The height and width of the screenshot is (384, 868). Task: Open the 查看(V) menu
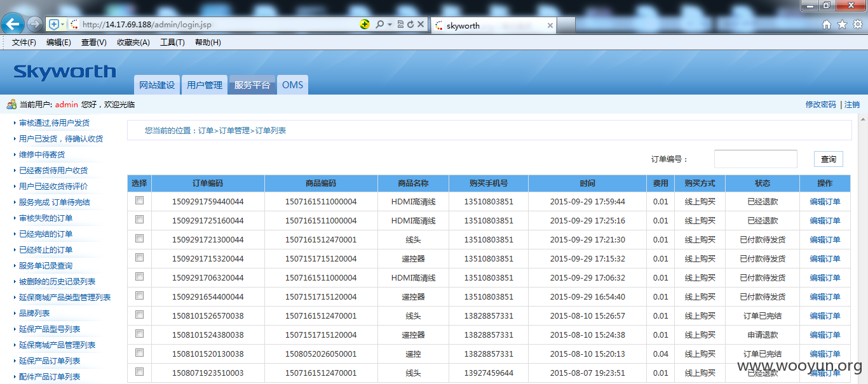tap(94, 43)
